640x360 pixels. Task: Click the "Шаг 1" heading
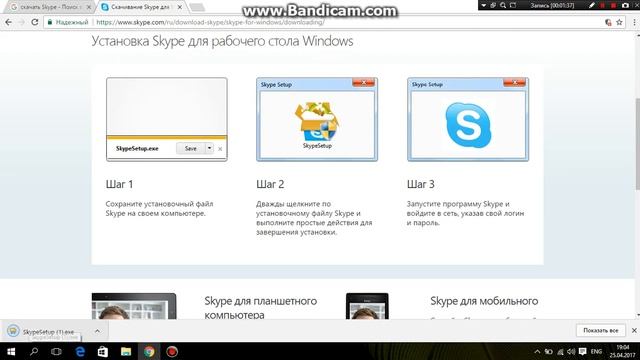coord(119,184)
